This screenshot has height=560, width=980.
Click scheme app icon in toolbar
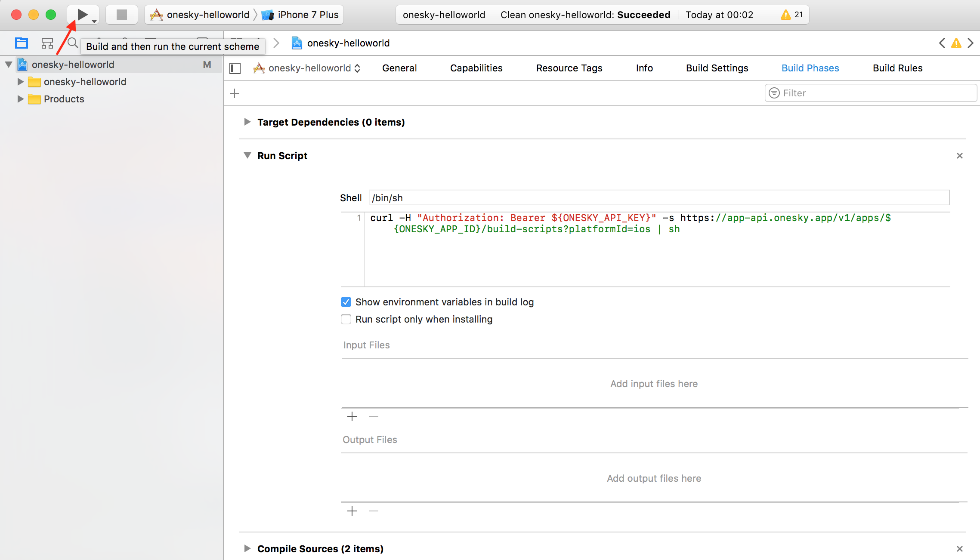pyautogui.click(x=157, y=15)
